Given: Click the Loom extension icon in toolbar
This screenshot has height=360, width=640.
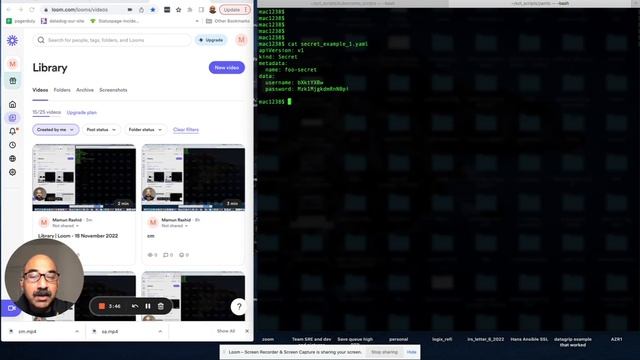Looking at the screenshot, I should coord(178,9).
